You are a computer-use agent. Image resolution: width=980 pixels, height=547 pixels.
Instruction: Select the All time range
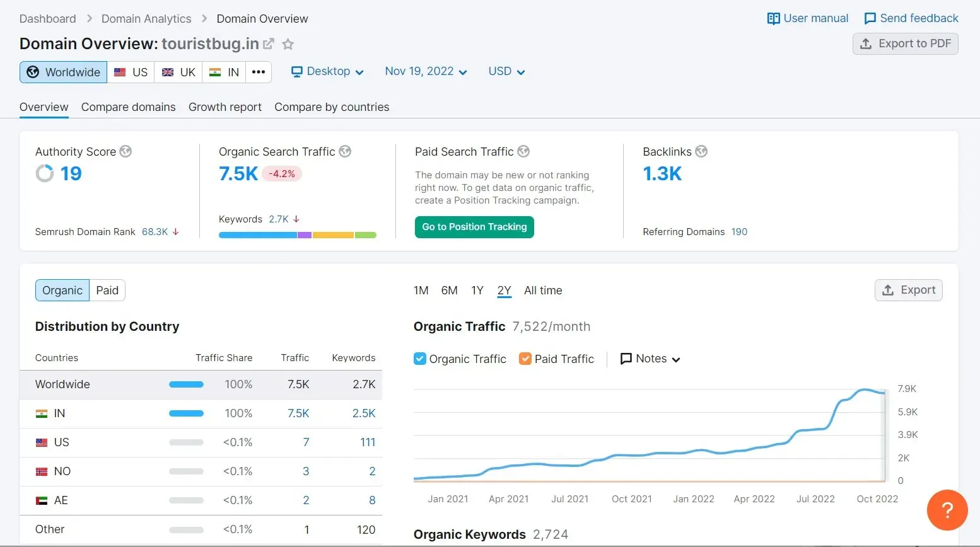tap(543, 291)
